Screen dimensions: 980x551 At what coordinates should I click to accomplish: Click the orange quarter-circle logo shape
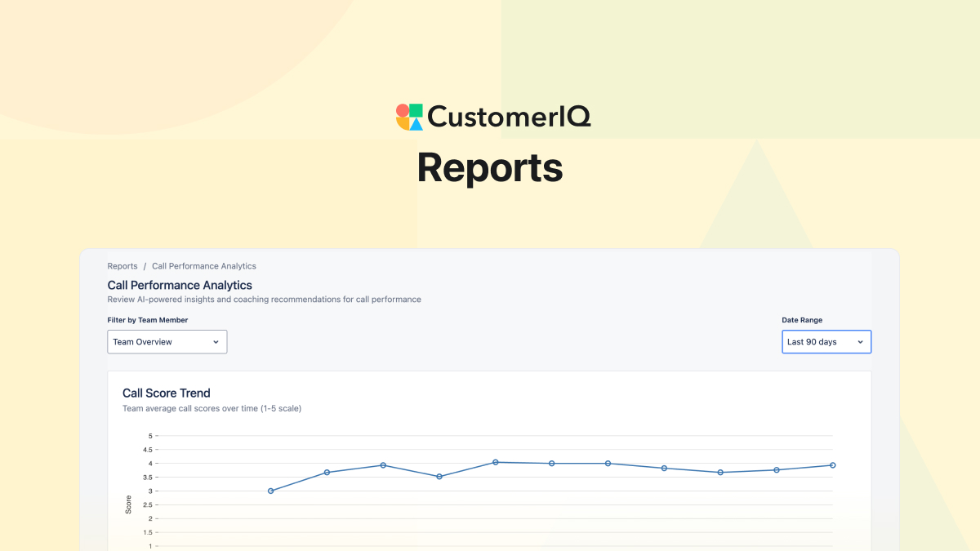(403, 123)
